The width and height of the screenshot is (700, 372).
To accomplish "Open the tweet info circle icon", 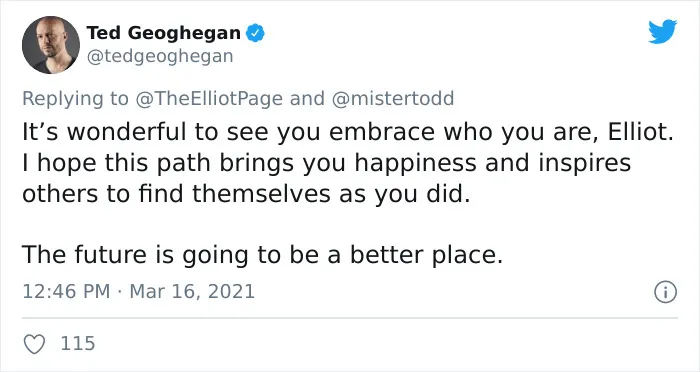I will pos(666,292).
